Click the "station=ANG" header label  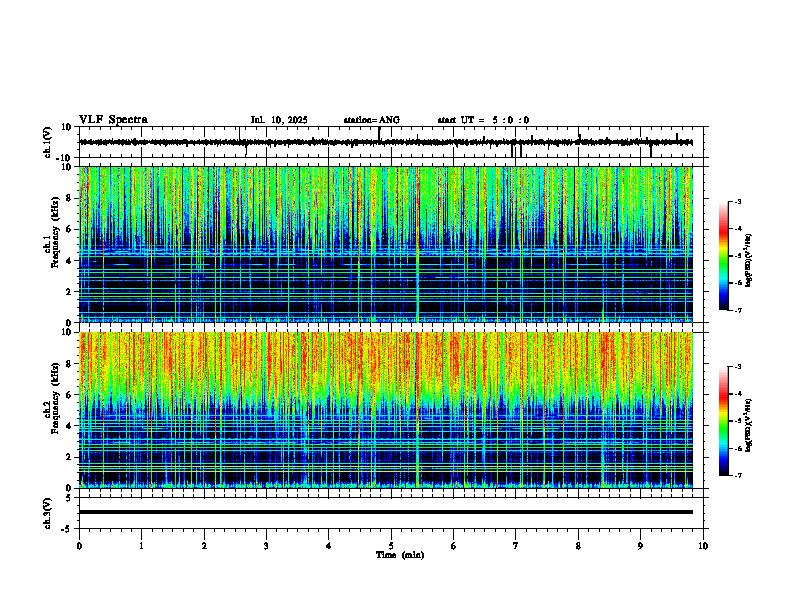pos(371,120)
